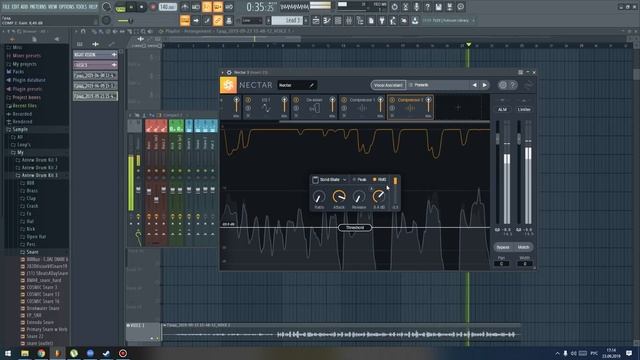Open Plugin database in browser
The height and width of the screenshot is (360, 640).
point(29,80)
